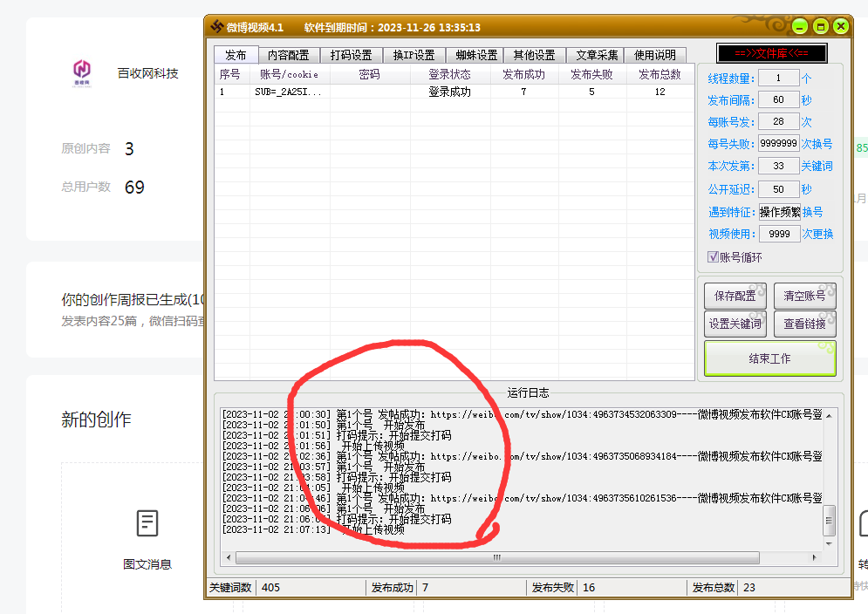This screenshot has width=868, height=614.
Task: Edit the 遇到特征 text field
Action: point(779,212)
